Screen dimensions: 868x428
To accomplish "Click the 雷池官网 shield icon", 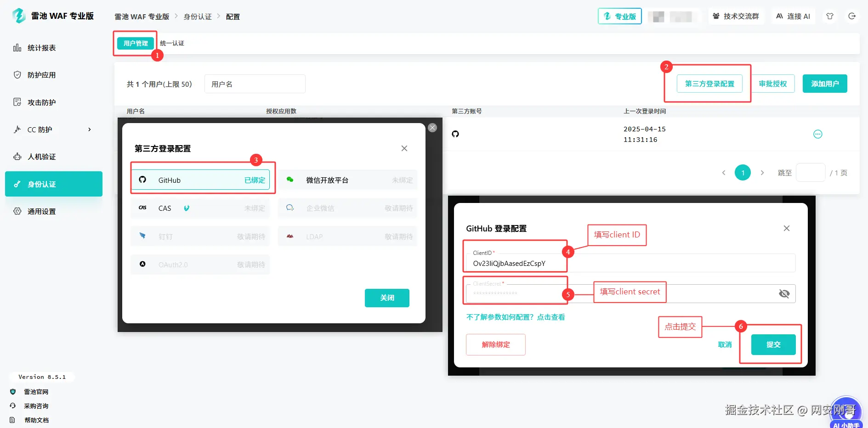I will pyautogui.click(x=13, y=392).
